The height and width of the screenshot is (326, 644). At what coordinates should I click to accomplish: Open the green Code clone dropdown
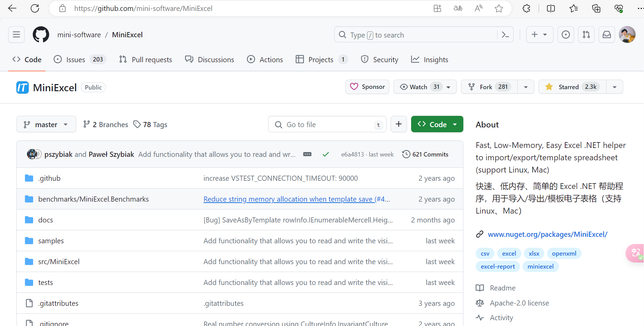(437, 124)
